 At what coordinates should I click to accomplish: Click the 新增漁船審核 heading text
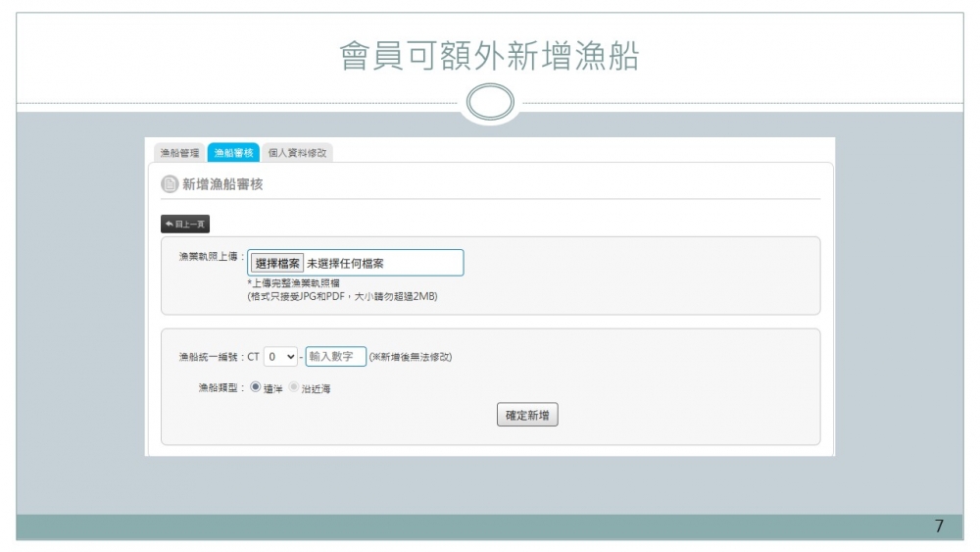(222, 184)
